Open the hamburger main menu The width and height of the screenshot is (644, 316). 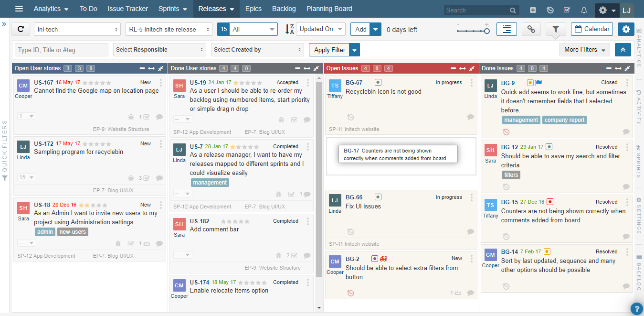[x=19, y=9]
